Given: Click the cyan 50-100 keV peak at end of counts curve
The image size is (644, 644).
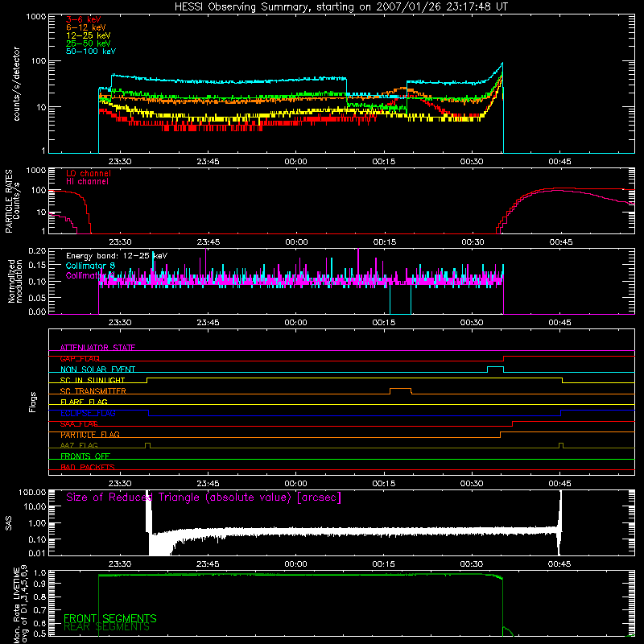Looking at the screenshot, I should tap(502, 64).
